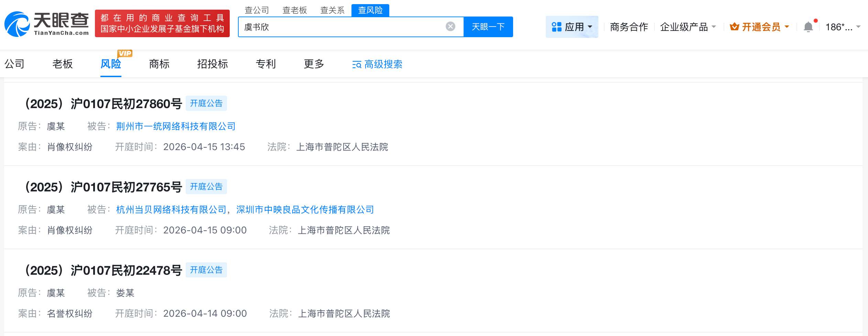Click the search icon next to 高级搜索
Viewport: 868px width, 336px height.
(356, 64)
